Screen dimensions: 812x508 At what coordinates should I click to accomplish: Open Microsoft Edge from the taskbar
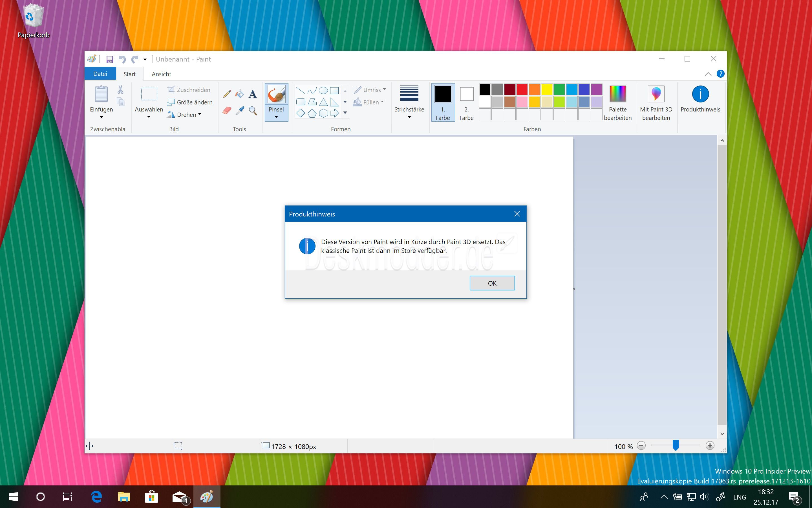coord(97,497)
